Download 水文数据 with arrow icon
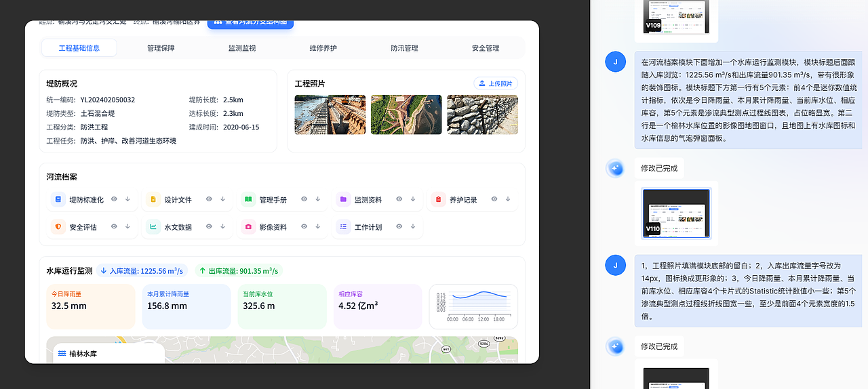The width and height of the screenshot is (868, 389). pyautogui.click(x=222, y=226)
